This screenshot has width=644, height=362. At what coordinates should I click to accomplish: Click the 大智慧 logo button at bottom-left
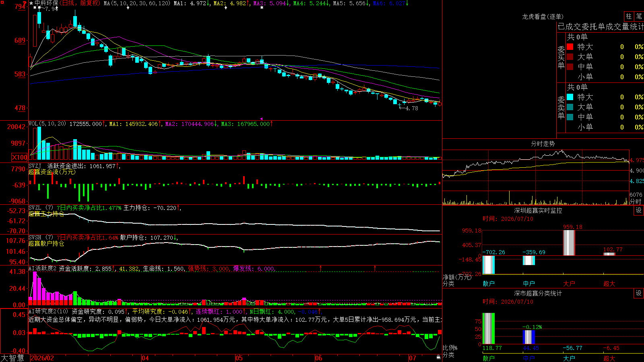(12, 358)
